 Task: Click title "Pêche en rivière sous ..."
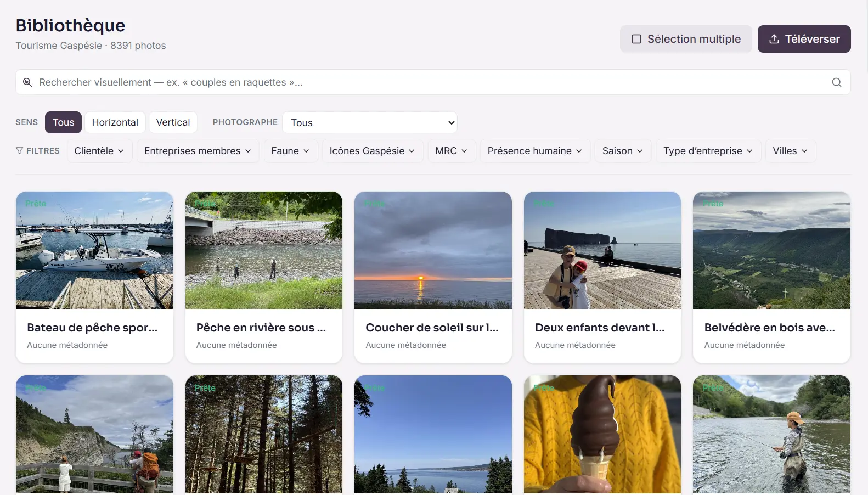[x=261, y=328]
